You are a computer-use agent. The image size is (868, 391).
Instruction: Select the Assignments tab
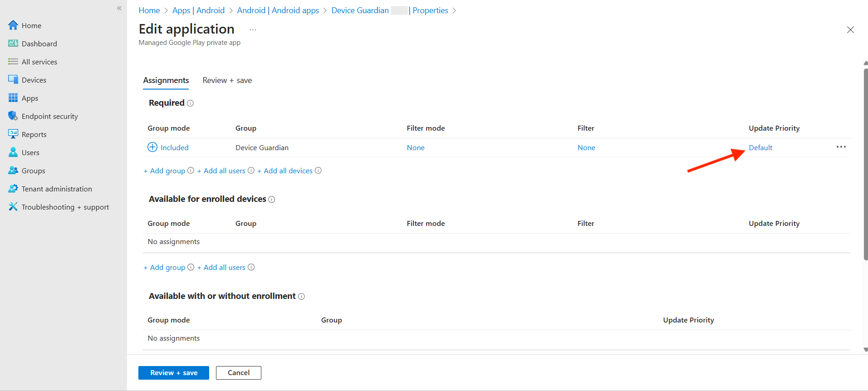(x=166, y=80)
